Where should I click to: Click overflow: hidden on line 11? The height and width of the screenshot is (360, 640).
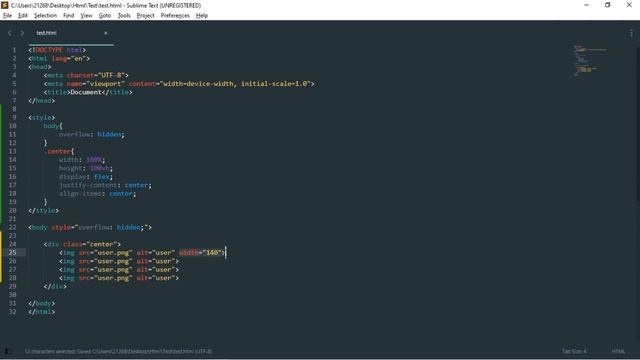[91, 134]
